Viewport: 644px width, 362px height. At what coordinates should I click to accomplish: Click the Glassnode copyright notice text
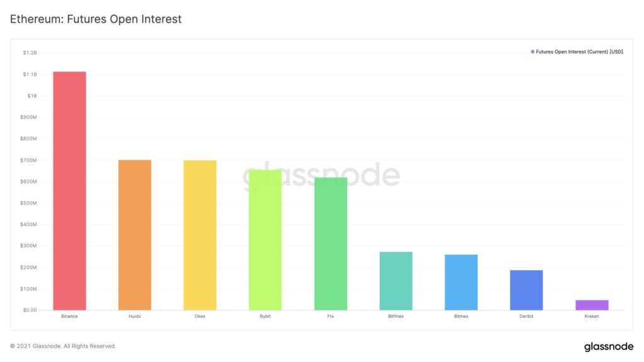[x=63, y=346]
